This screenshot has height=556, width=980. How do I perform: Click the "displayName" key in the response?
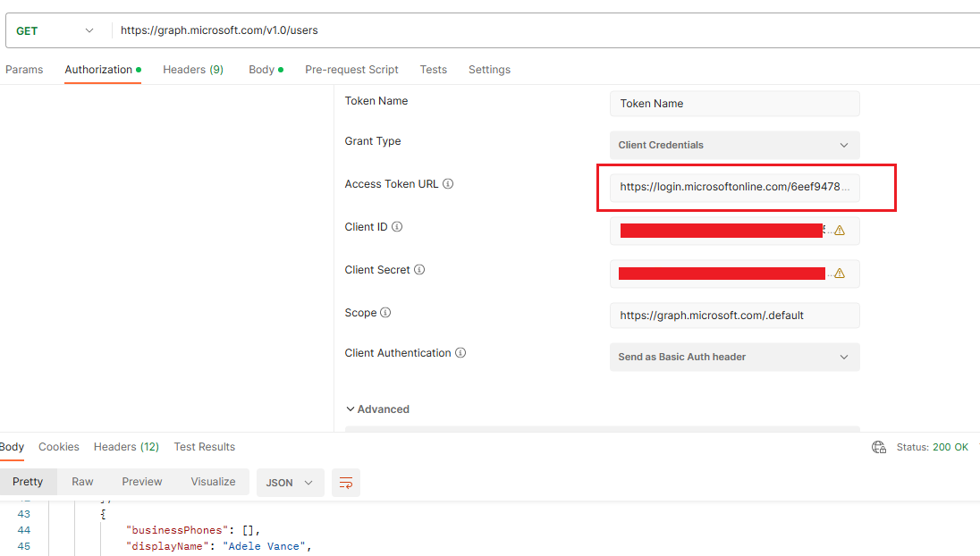[x=167, y=547]
